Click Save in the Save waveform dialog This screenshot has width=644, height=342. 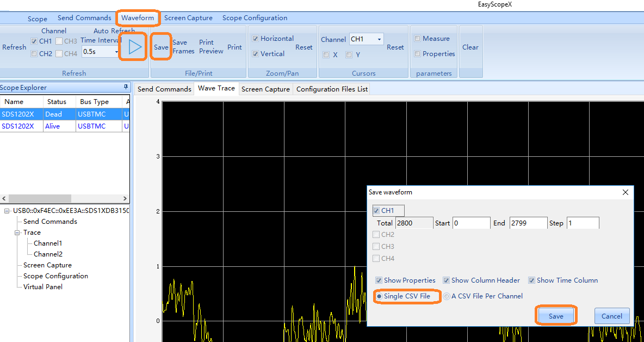556,316
